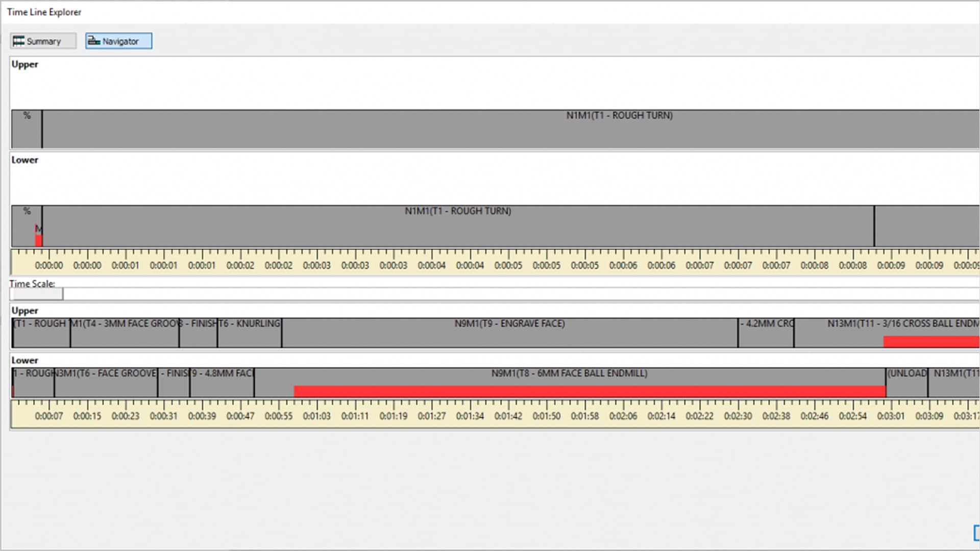Select N3M1 T6 Face Groove block in Lower
This screenshot has height=551, width=980.
click(106, 382)
